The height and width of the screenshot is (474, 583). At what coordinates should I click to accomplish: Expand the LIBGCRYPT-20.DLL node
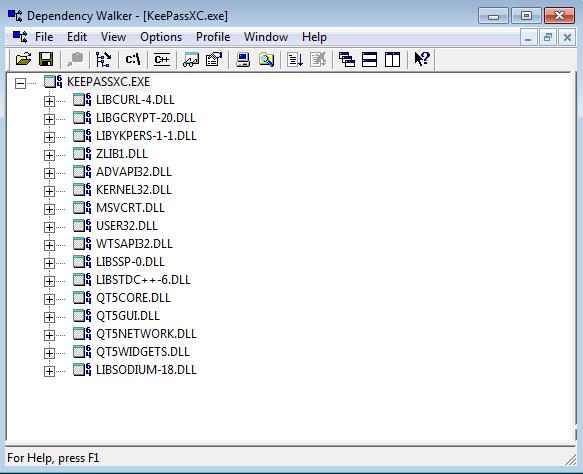[49, 119]
